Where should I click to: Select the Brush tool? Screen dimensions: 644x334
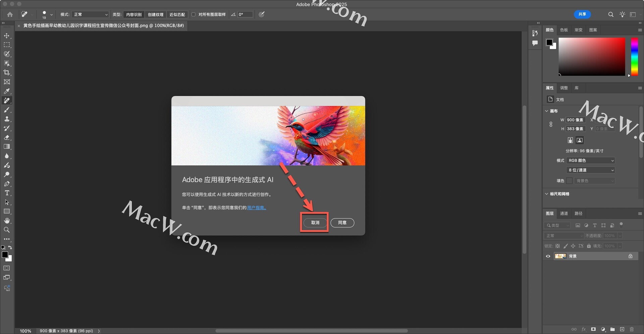point(7,110)
